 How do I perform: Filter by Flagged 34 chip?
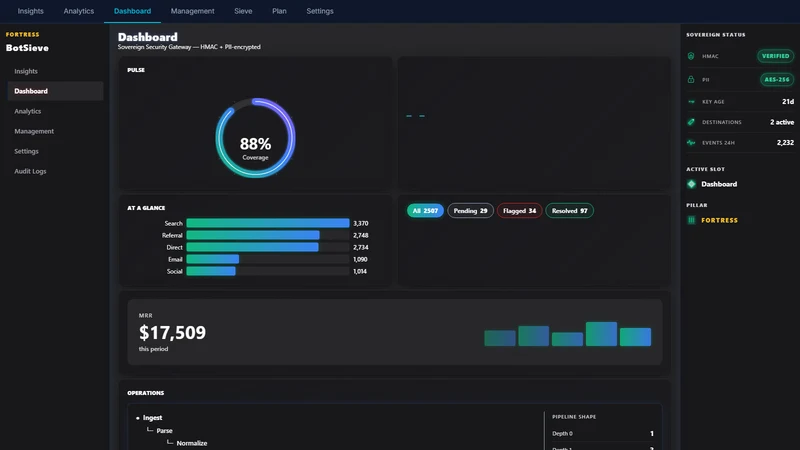tap(519, 211)
